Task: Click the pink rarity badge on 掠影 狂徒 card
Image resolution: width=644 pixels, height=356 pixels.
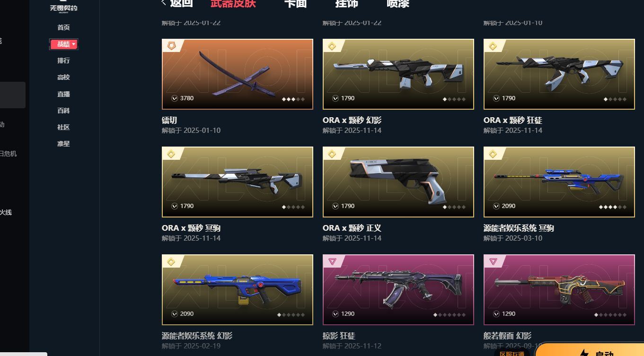Action: [x=332, y=261]
